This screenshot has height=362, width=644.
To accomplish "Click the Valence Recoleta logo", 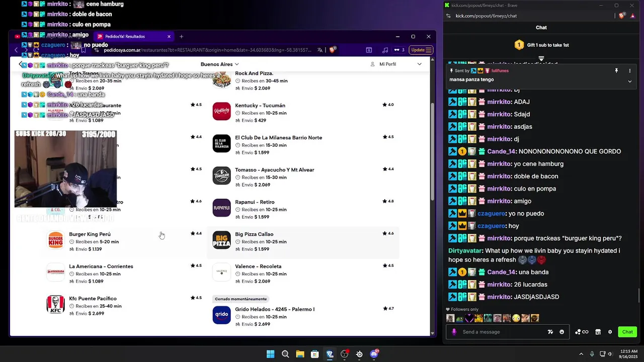I will pyautogui.click(x=221, y=273).
